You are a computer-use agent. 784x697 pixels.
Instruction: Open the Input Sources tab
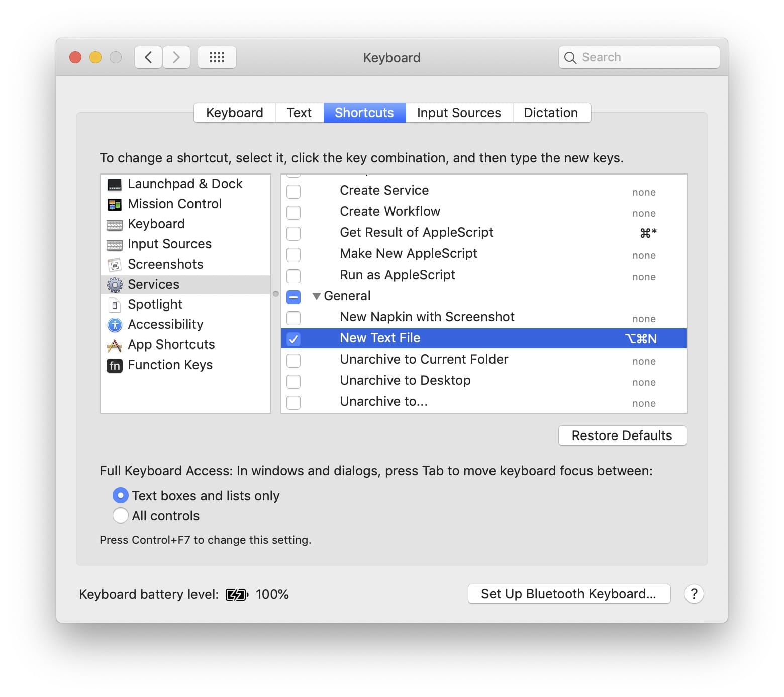pos(458,113)
